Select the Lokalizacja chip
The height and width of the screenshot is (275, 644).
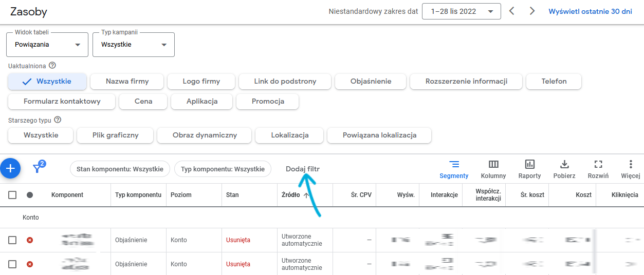289,135
